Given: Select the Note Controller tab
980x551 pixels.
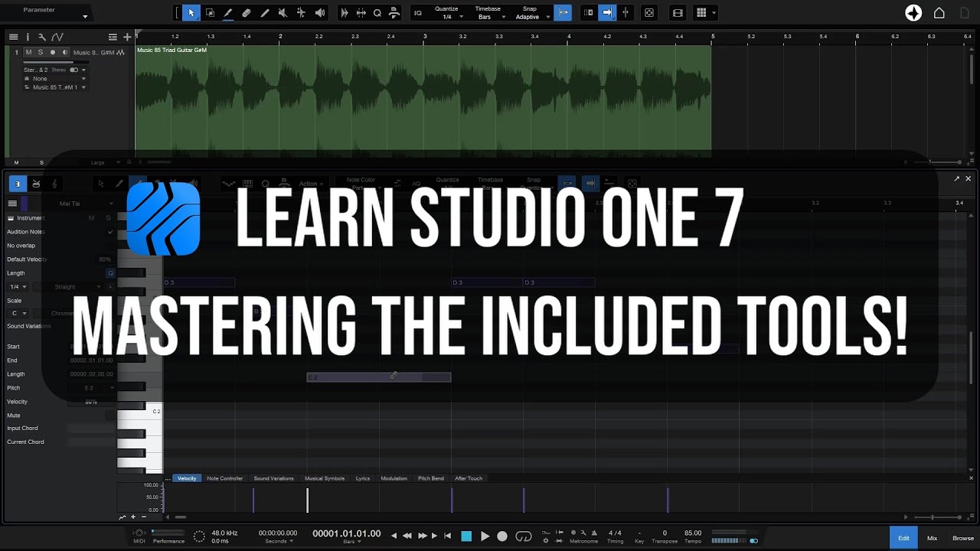Looking at the screenshot, I should pos(225,478).
